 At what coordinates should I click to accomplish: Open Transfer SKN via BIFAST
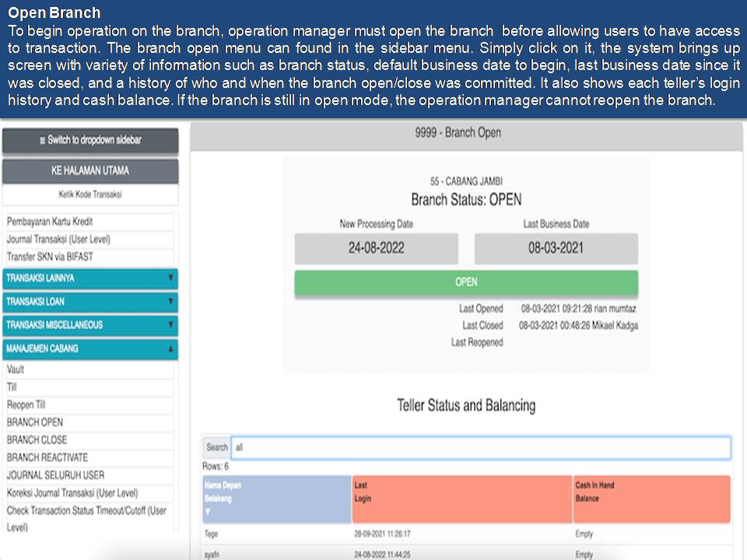pyautogui.click(x=51, y=257)
